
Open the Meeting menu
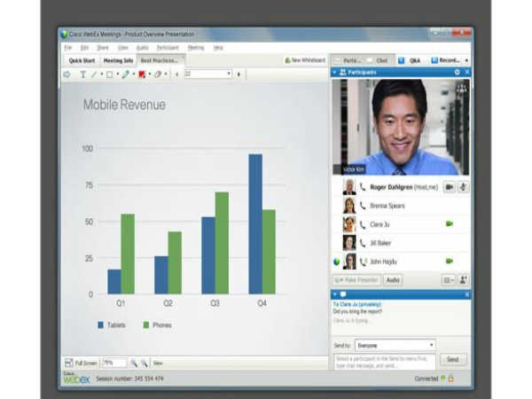(x=196, y=48)
